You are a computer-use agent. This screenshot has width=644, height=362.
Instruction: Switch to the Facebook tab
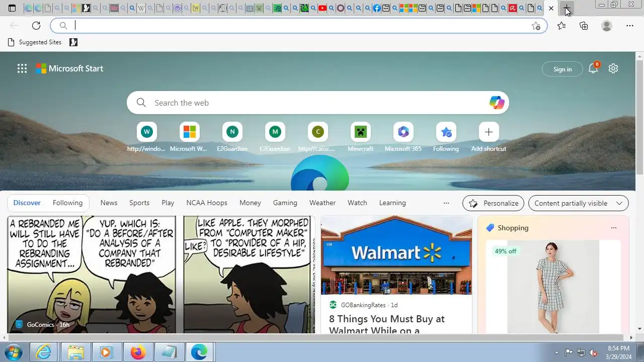click(x=377, y=8)
